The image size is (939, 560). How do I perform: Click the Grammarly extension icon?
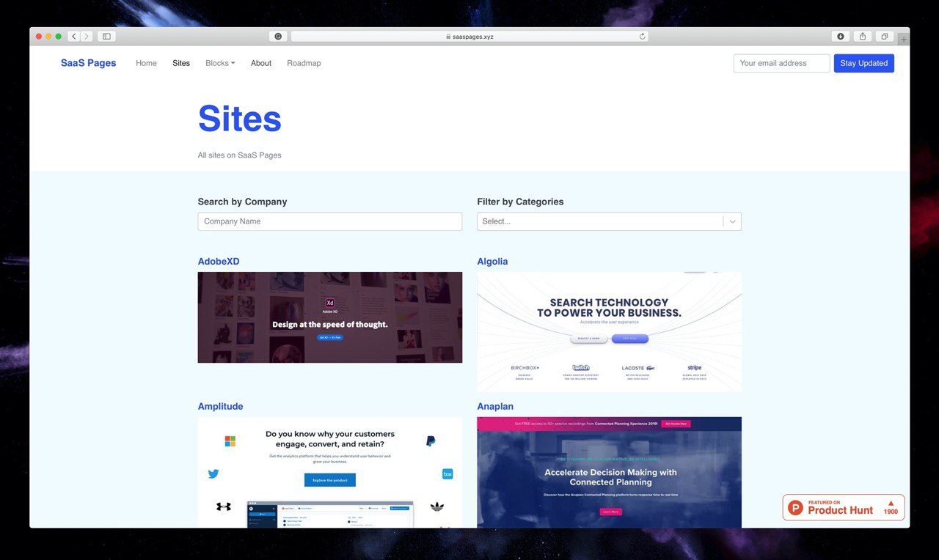tap(278, 36)
